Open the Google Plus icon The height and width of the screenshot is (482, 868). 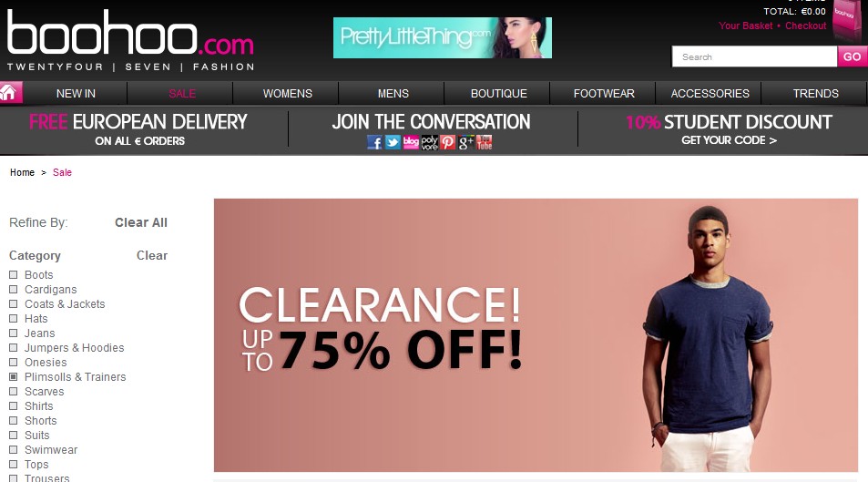[x=466, y=142]
